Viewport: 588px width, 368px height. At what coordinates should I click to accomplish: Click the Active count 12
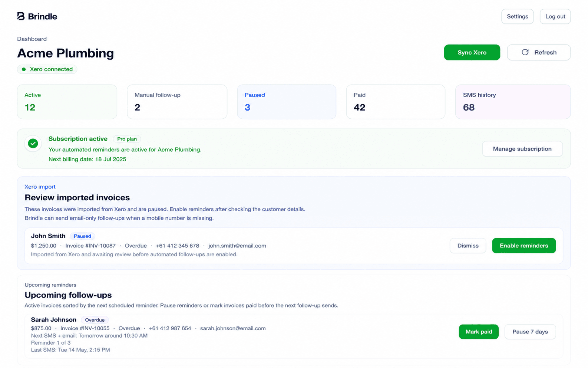click(x=30, y=108)
